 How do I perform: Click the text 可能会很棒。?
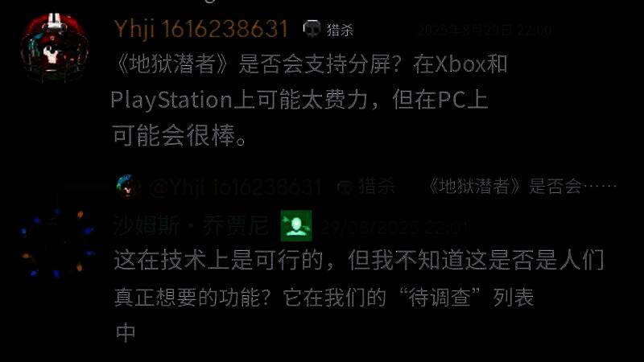tap(180, 136)
